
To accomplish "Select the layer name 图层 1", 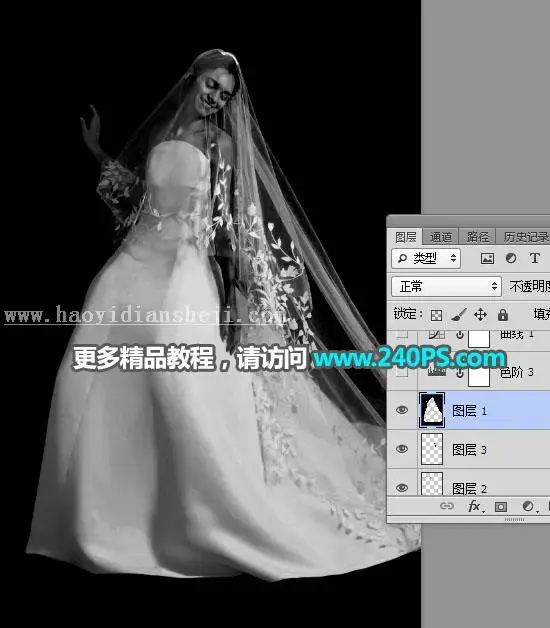I will click(469, 411).
